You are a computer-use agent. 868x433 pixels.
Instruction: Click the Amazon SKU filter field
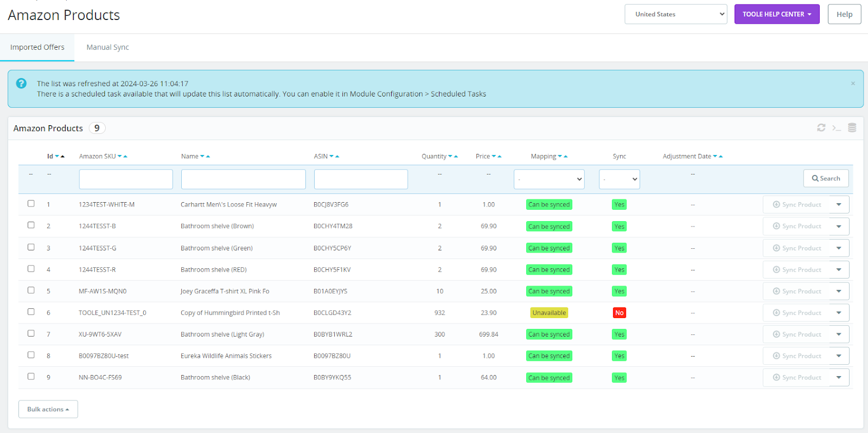point(126,179)
